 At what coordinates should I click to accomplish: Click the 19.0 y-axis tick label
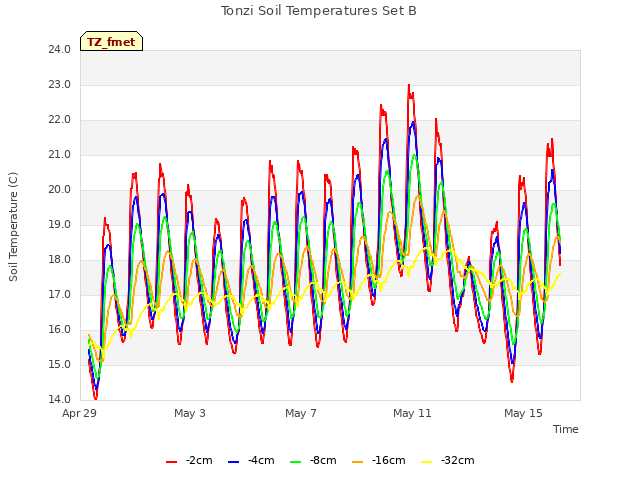point(60,225)
